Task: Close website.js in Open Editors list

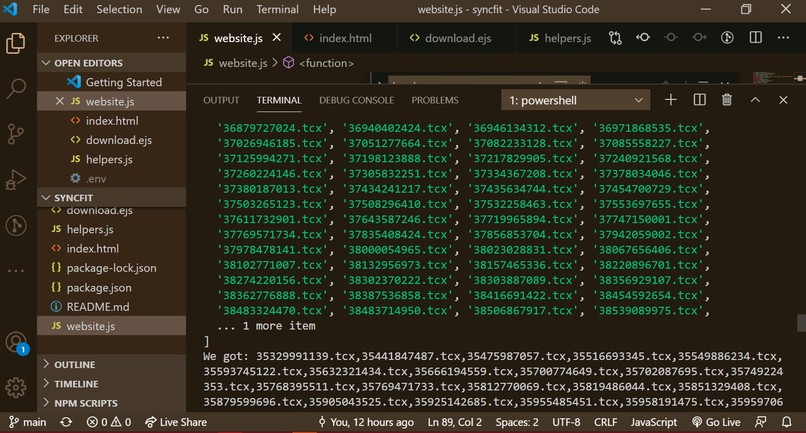Action: (x=60, y=101)
